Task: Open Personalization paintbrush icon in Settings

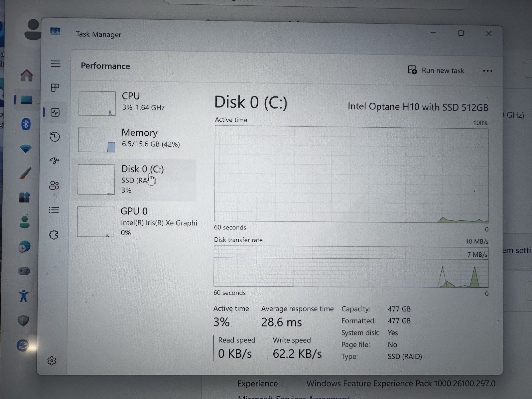Action: [25, 173]
